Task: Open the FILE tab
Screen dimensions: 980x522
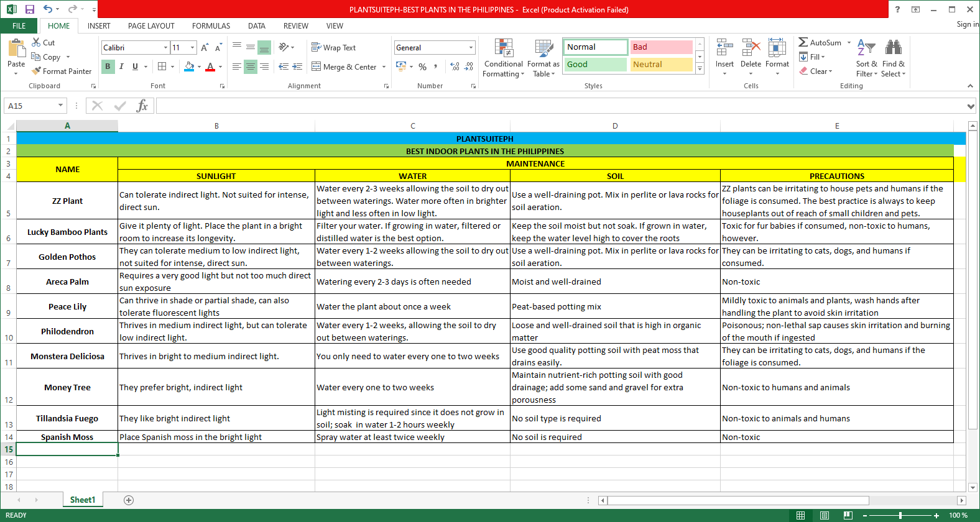Action: 19,26
